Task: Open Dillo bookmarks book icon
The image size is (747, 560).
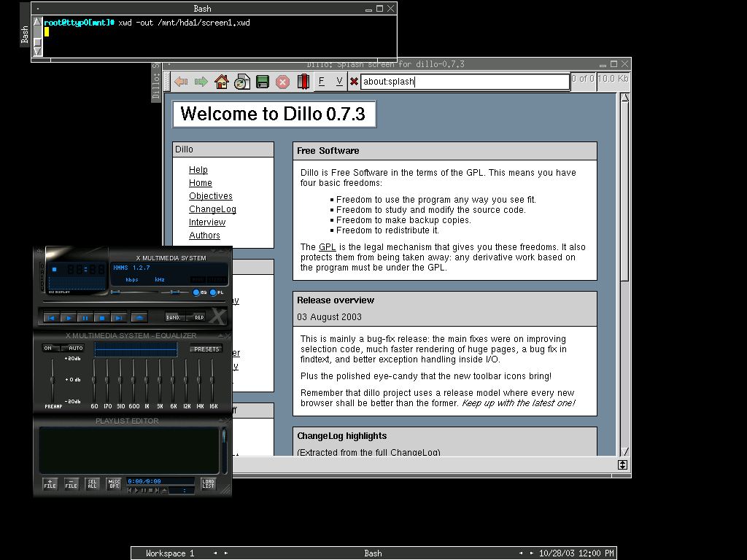Action: [303, 82]
